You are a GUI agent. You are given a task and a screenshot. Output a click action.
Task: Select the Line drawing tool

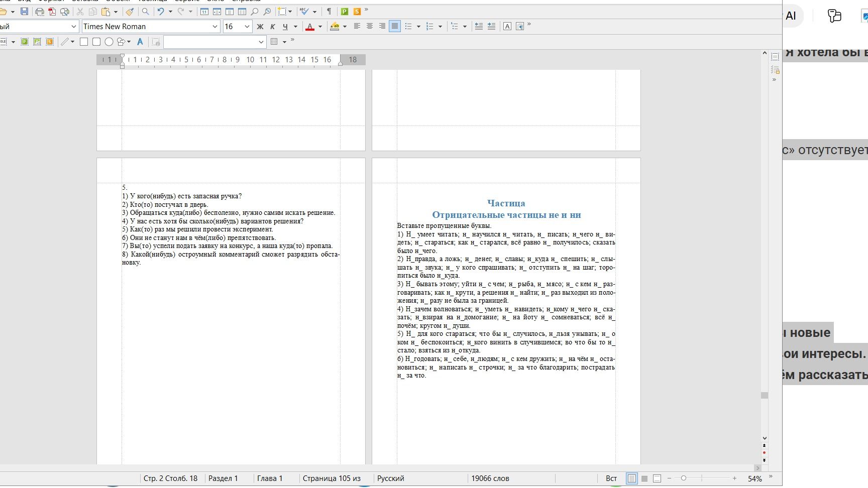point(64,42)
